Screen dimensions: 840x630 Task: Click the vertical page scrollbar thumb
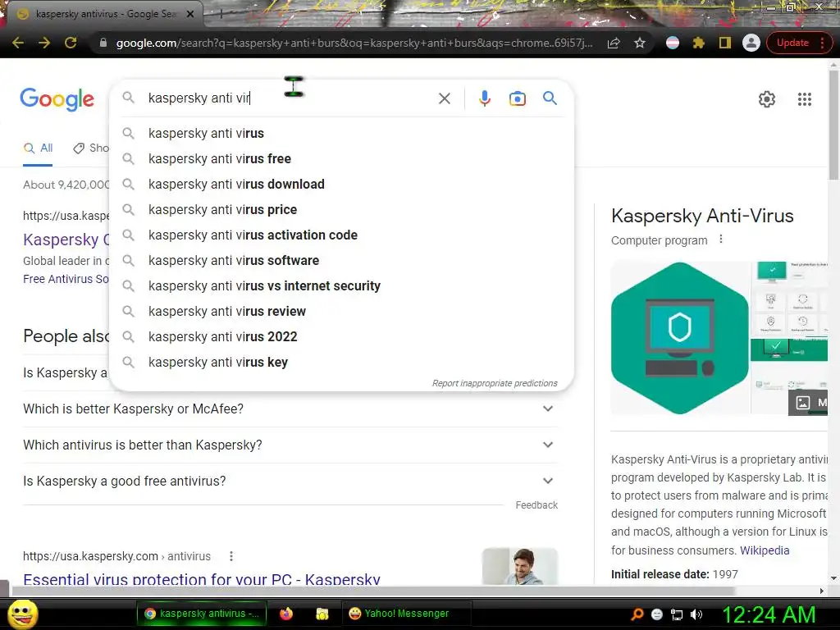(x=833, y=125)
